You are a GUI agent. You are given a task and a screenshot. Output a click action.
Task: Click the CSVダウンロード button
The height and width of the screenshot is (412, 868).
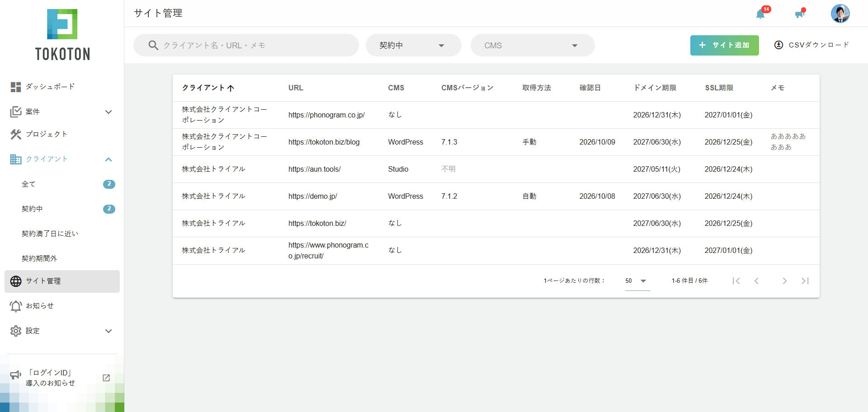[x=812, y=45]
